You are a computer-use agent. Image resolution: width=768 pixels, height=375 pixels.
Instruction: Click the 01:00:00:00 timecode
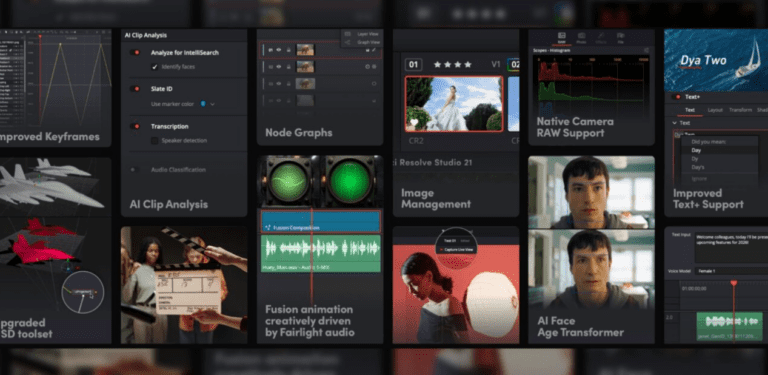[x=695, y=288]
